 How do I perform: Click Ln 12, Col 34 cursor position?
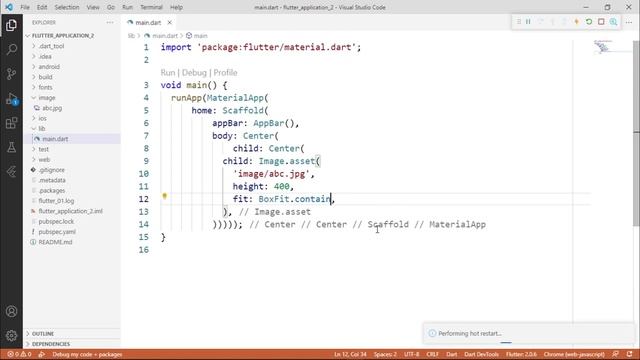(350, 354)
